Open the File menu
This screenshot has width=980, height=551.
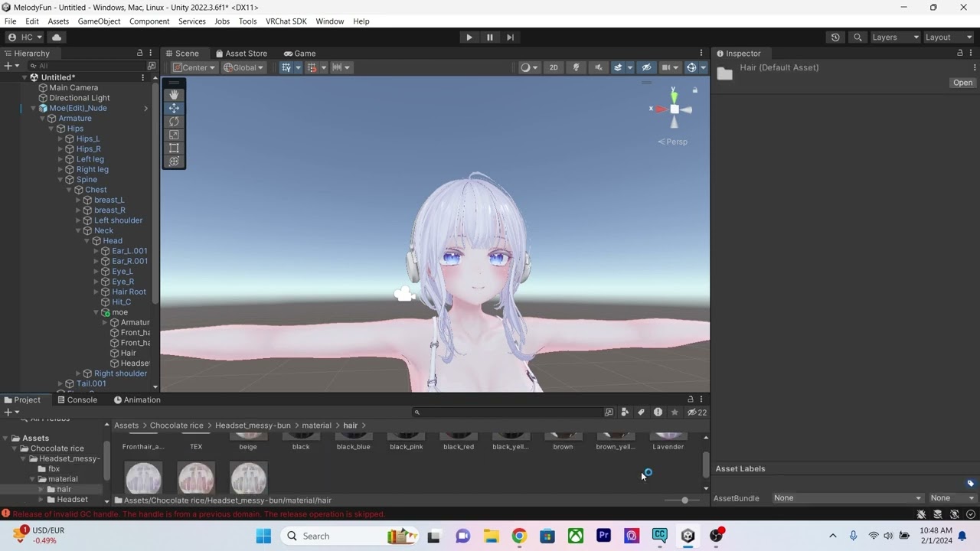tap(10, 21)
